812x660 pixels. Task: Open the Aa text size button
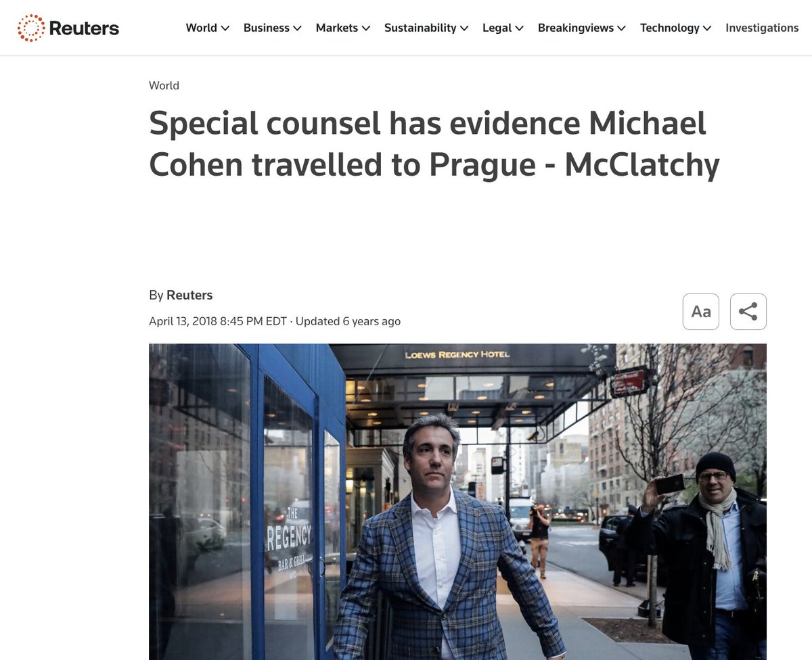tap(701, 312)
